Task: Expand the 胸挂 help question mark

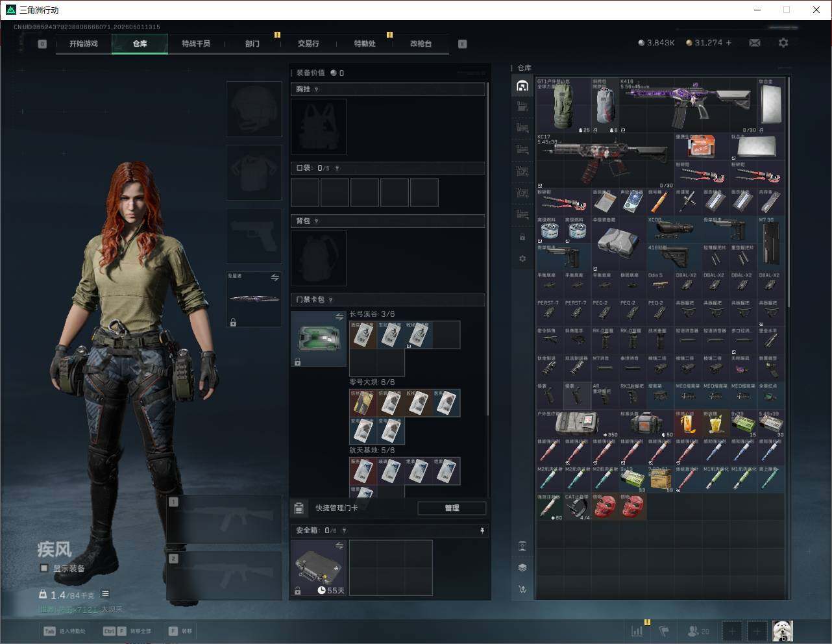Action: tap(316, 89)
